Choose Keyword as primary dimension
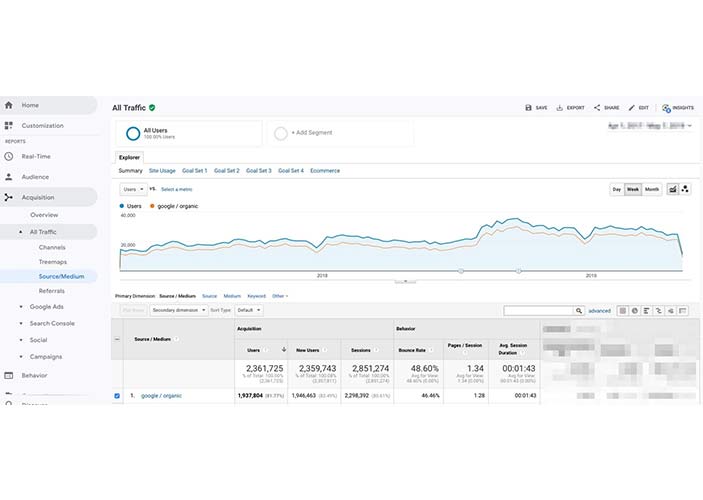 click(256, 296)
